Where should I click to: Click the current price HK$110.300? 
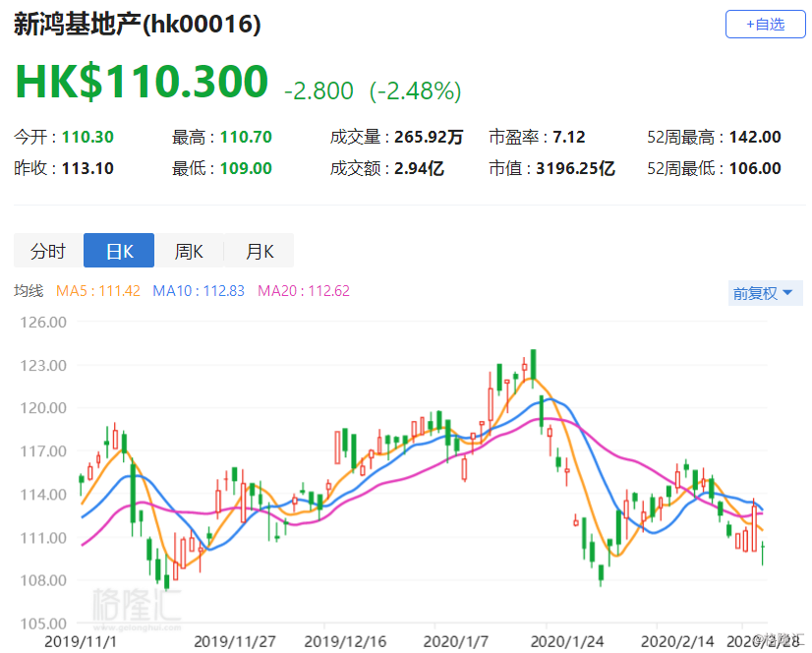pos(142,82)
